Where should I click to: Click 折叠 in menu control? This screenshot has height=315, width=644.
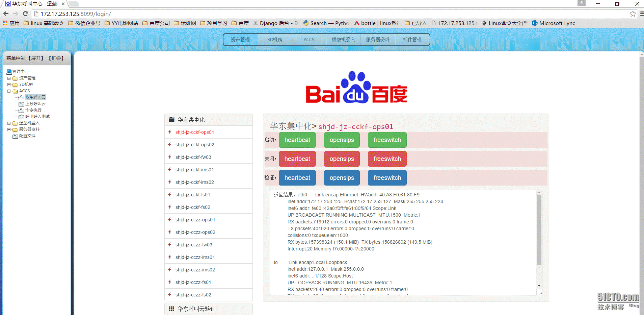coord(56,58)
